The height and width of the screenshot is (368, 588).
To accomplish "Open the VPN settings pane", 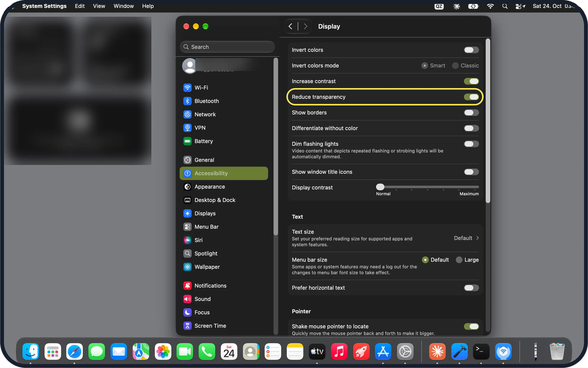I will pos(224,128).
